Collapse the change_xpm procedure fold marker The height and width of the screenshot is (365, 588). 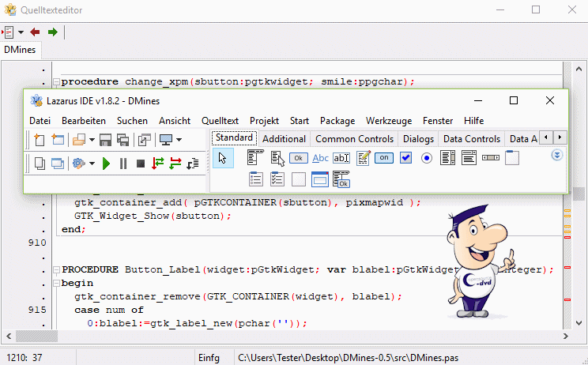click(x=56, y=81)
